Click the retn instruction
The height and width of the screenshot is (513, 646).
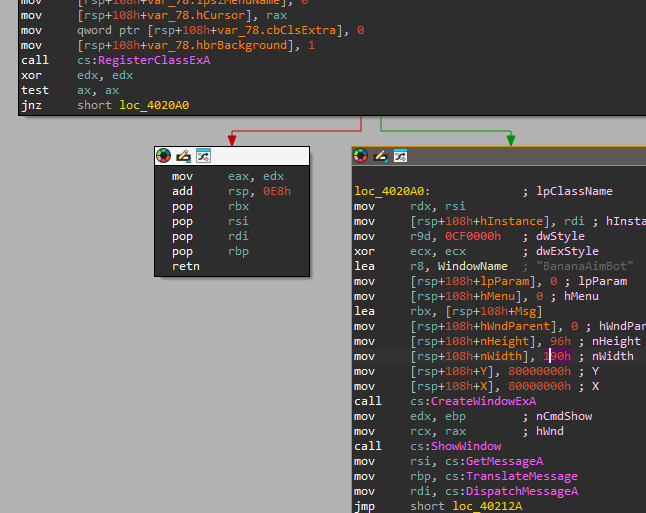[186, 266]
